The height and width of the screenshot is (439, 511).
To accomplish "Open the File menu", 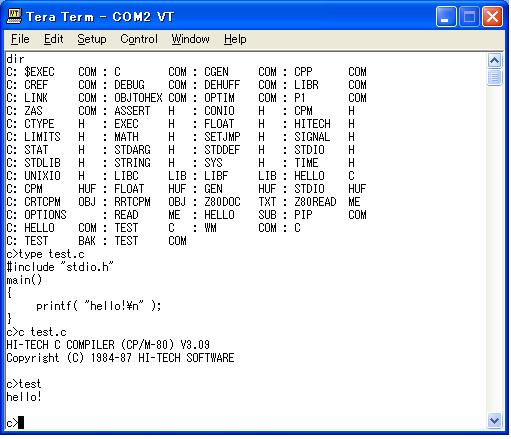I will 20,39.
